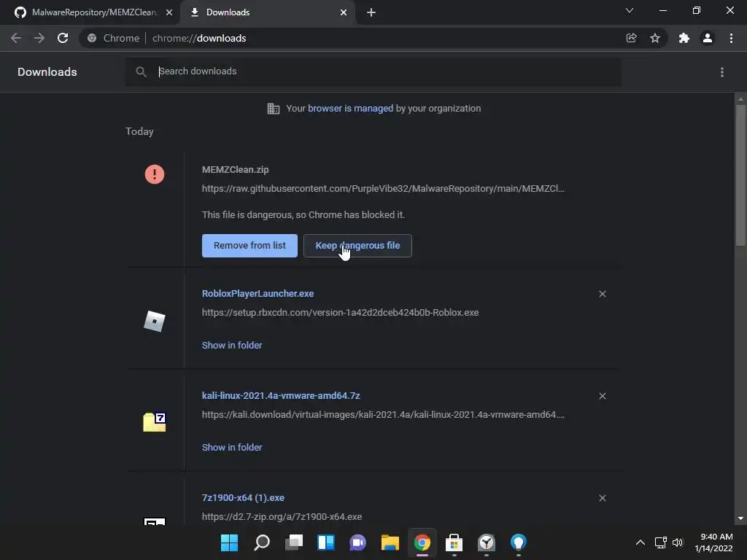Image resolution: width=747 pixels, height=560 pixels.
Task: Click the Chrome site info chip
Action: pos(113,38)
